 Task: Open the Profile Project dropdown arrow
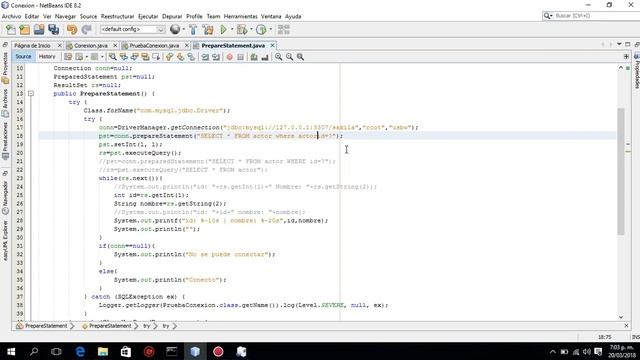[270, 29]
